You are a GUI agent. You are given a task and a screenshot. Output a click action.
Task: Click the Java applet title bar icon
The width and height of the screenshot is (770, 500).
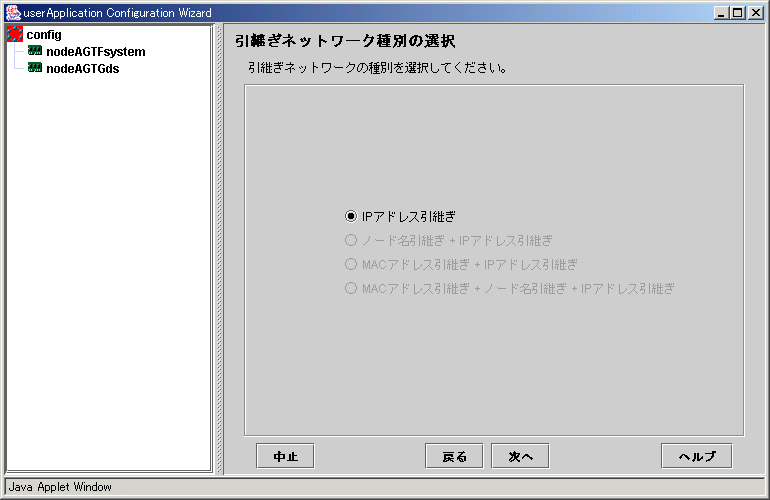click(x=13, y=13)
